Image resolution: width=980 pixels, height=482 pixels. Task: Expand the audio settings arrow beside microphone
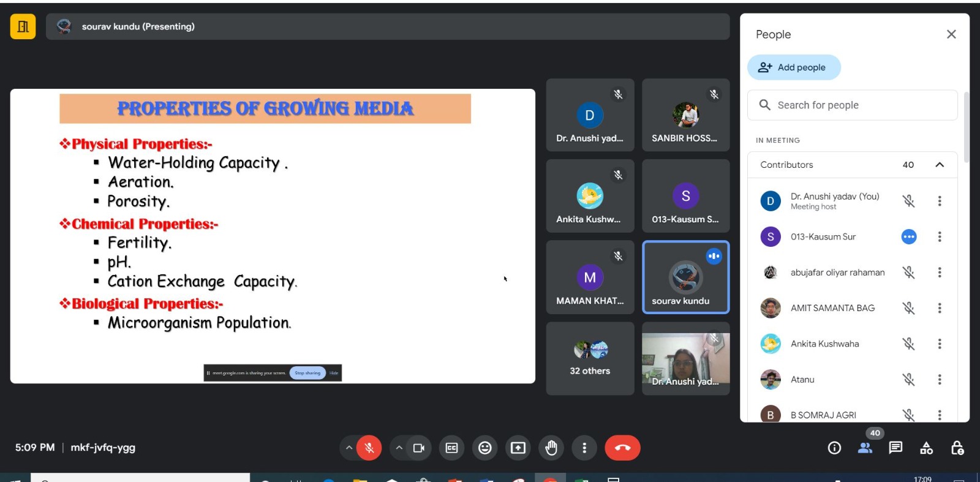[349, 448]
